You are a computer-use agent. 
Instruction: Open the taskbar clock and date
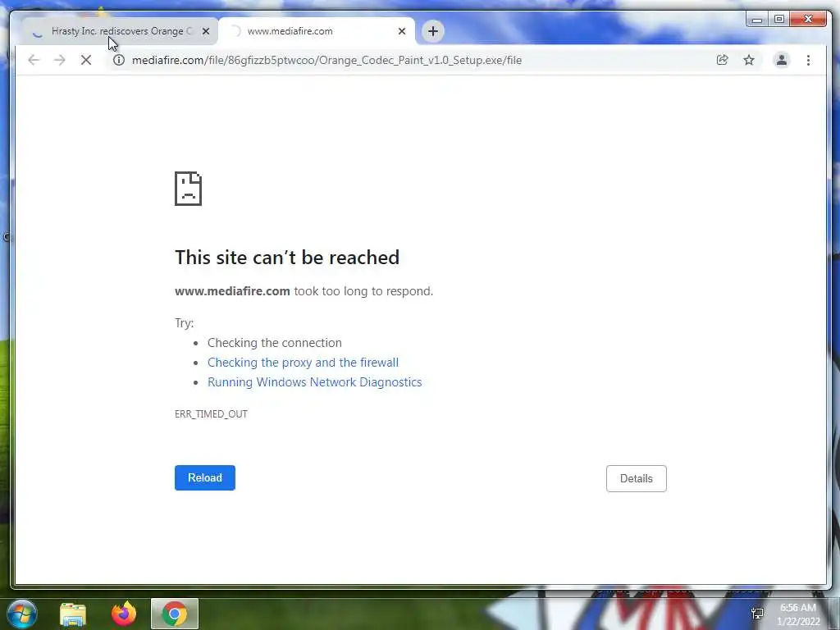pos(798,614)
